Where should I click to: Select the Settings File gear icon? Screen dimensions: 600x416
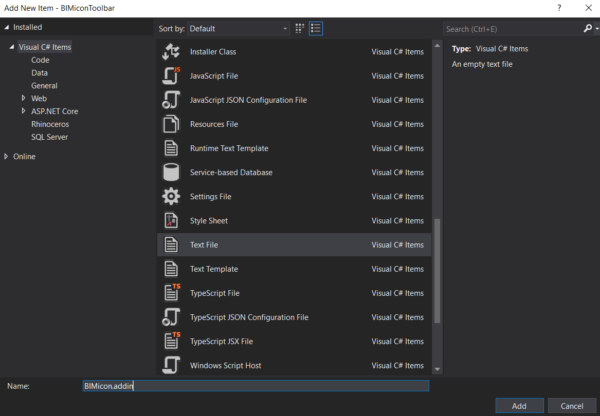pos(171,196)
